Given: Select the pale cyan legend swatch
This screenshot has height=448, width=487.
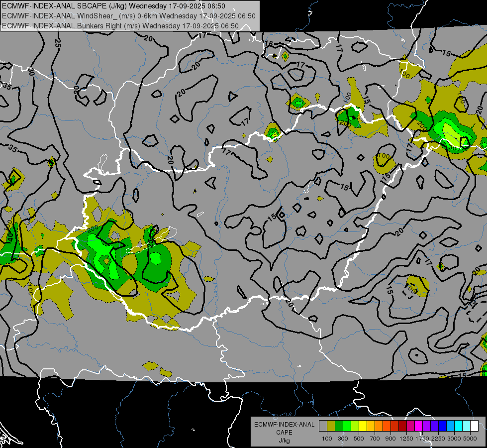Looking at the screenshot, I should click(x=466, y=426).
